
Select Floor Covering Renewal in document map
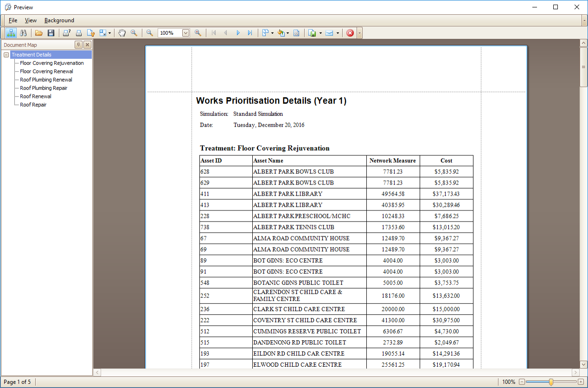click(46, 71)
